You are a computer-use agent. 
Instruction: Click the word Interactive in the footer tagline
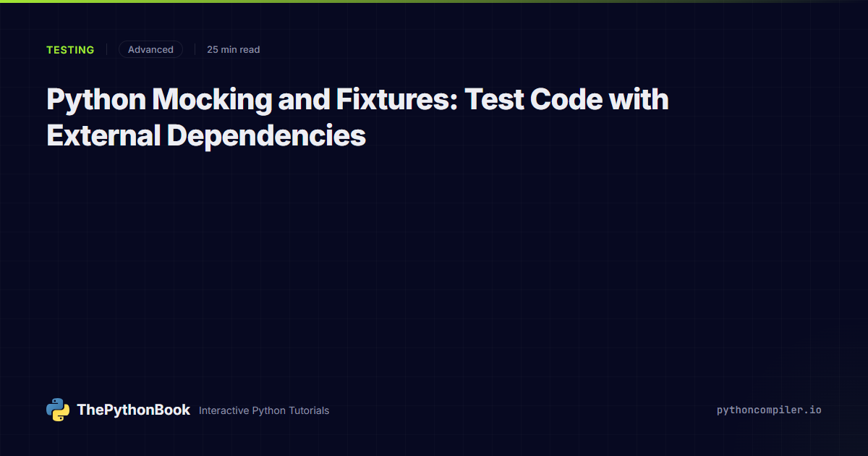click(x=224, y=410)
